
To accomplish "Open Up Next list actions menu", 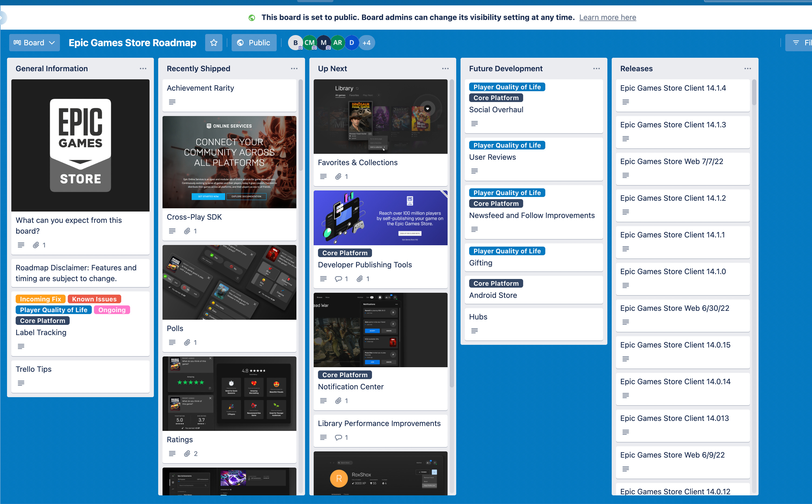I will coord(445,69).
